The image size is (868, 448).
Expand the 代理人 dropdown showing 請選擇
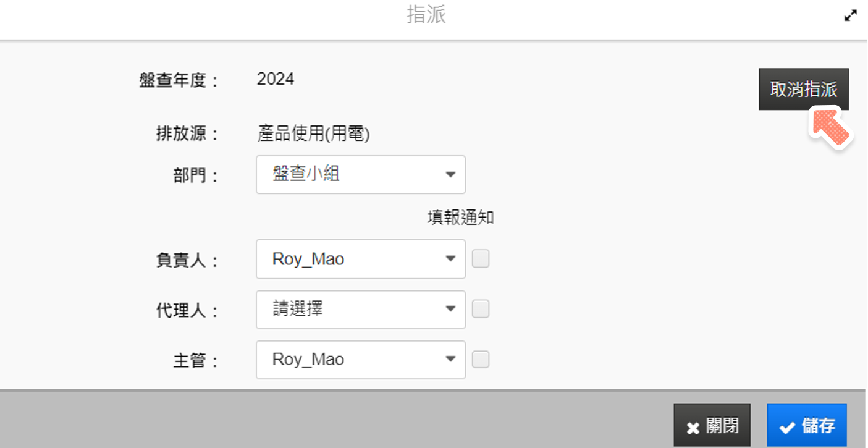pyautogui.click(x=360, y=309)
